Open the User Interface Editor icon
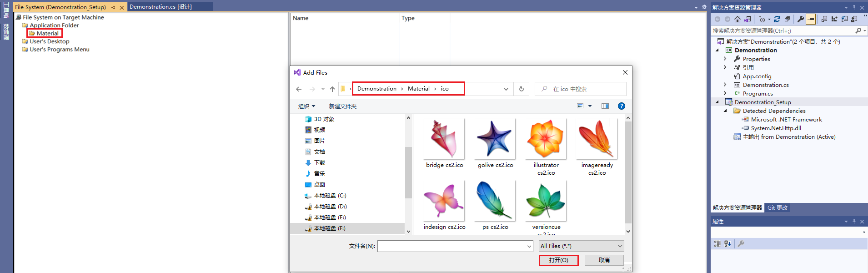This screenshot has width=868, height=273. 854,19
